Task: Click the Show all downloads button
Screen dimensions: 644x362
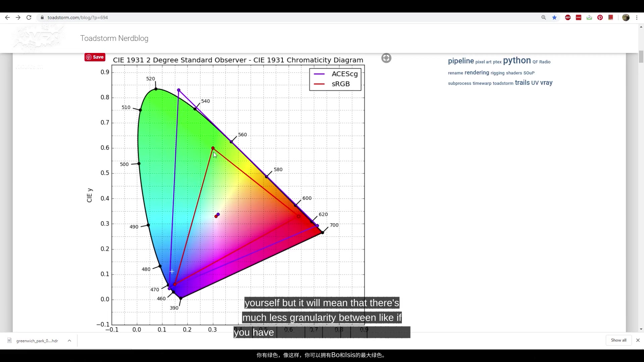Action: point(619,340)
